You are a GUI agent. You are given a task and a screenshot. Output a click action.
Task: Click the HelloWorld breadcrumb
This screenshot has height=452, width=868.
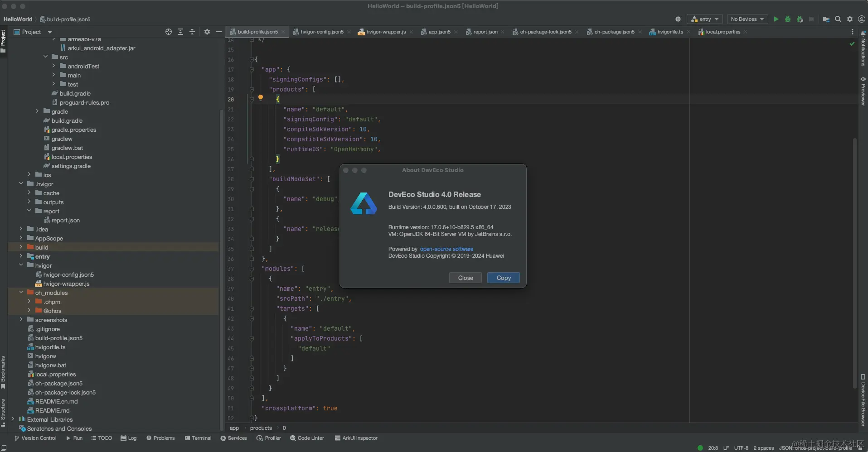click(x=18, y=19)
